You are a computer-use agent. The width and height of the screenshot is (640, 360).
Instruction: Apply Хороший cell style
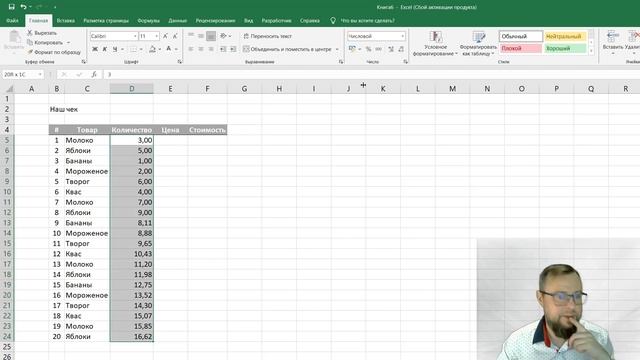565,48
